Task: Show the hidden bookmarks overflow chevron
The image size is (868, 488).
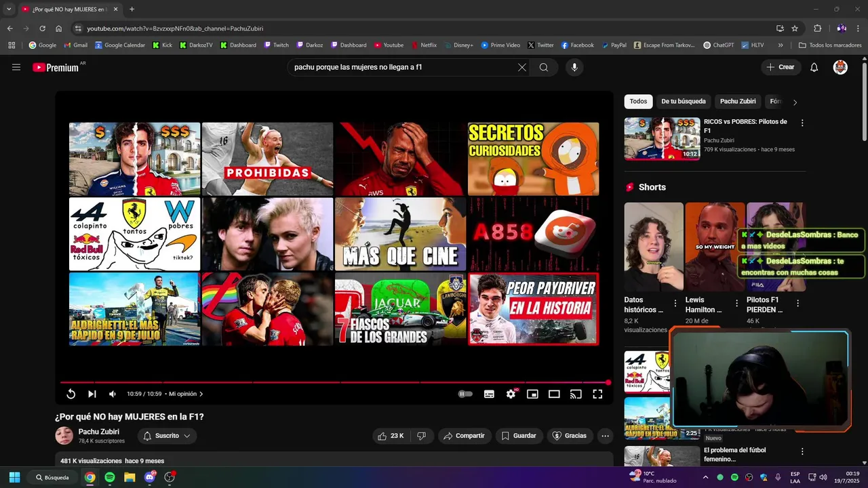Action: coord(781,45)
